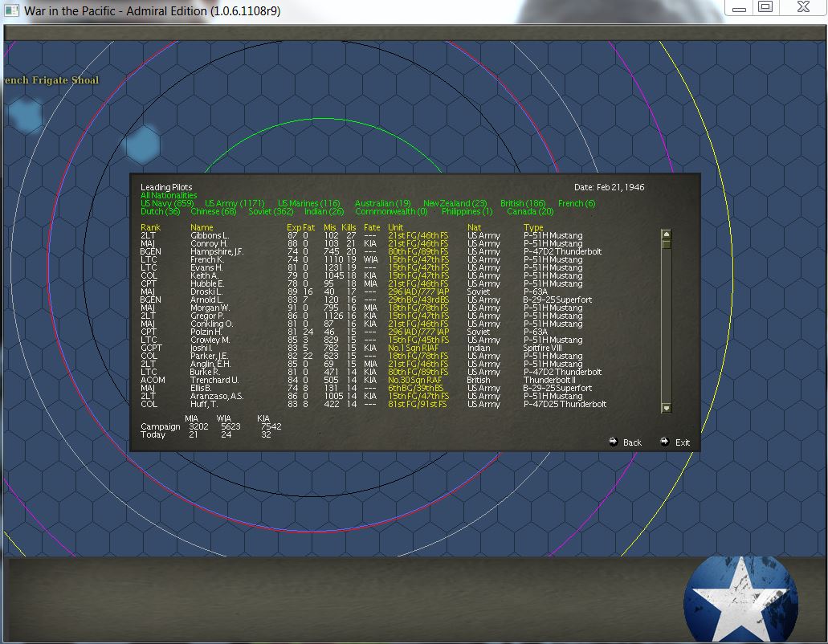828x644 pixels.
Task: Sort pilot list by Name column
Action: (x=202, y=227)
